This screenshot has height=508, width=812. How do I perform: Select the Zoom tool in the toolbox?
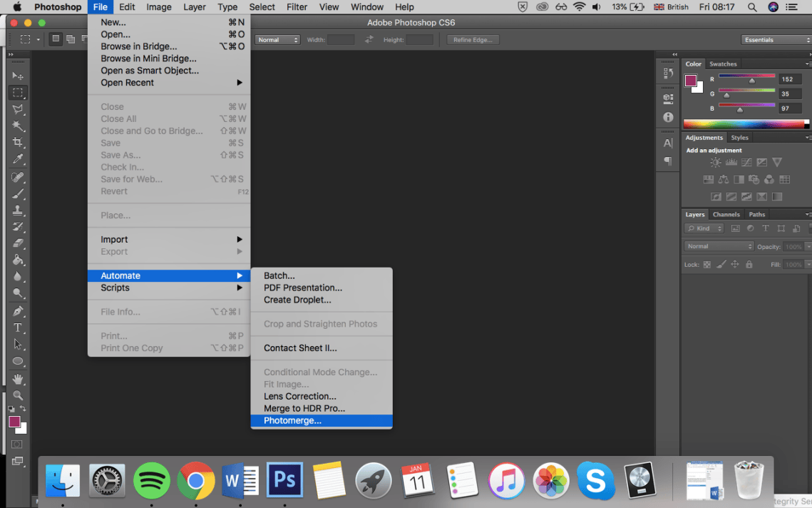click(x=18, y=395)
